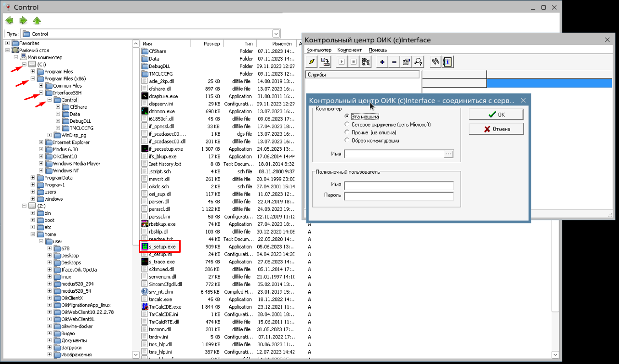Click the magnifier with question mark icon
The height and width of the screenshot is (364, 619).
(x=418, y=62)
